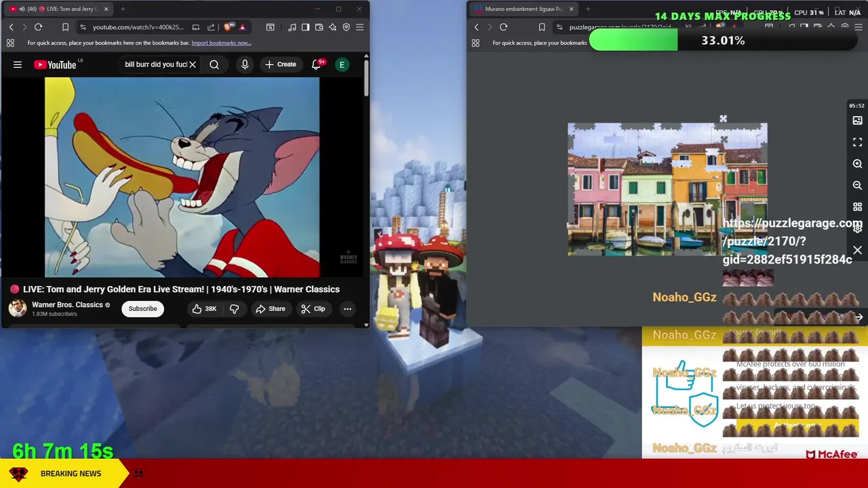
Task: Open the apps grid on YouTube window bookmarks bar
Action: 10,43
